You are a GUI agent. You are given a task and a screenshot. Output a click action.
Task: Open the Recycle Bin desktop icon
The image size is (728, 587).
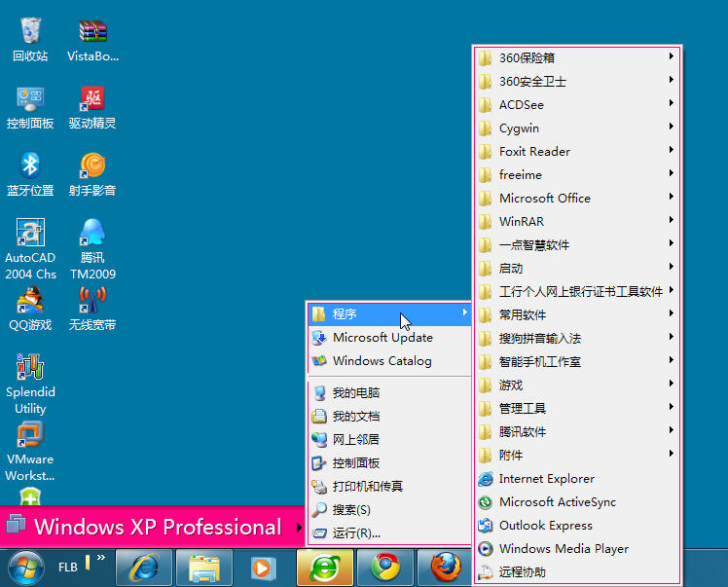coord(30,40)
